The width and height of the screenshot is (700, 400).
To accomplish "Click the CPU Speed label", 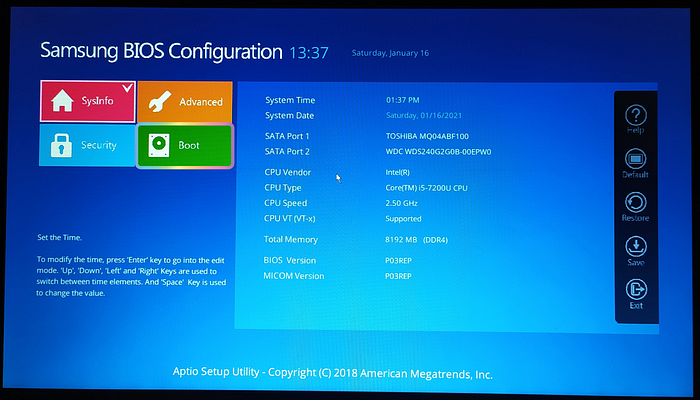I will (286, 203).
